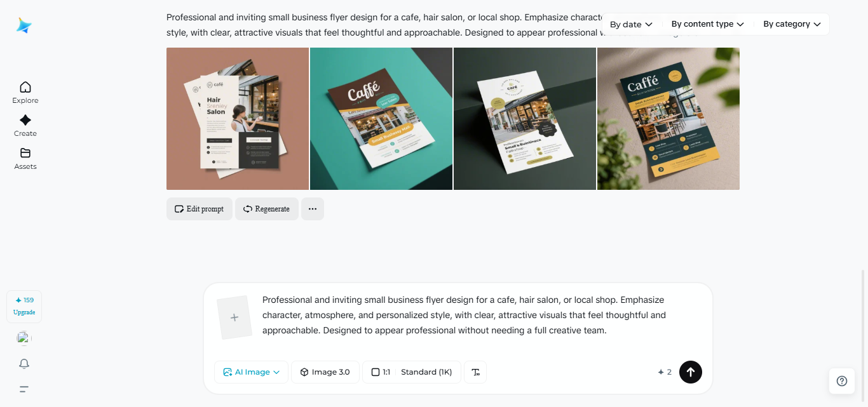Open the Create section
Image resolution: width=868 pixels, height=407 pixels.
(x=25, y=126)
